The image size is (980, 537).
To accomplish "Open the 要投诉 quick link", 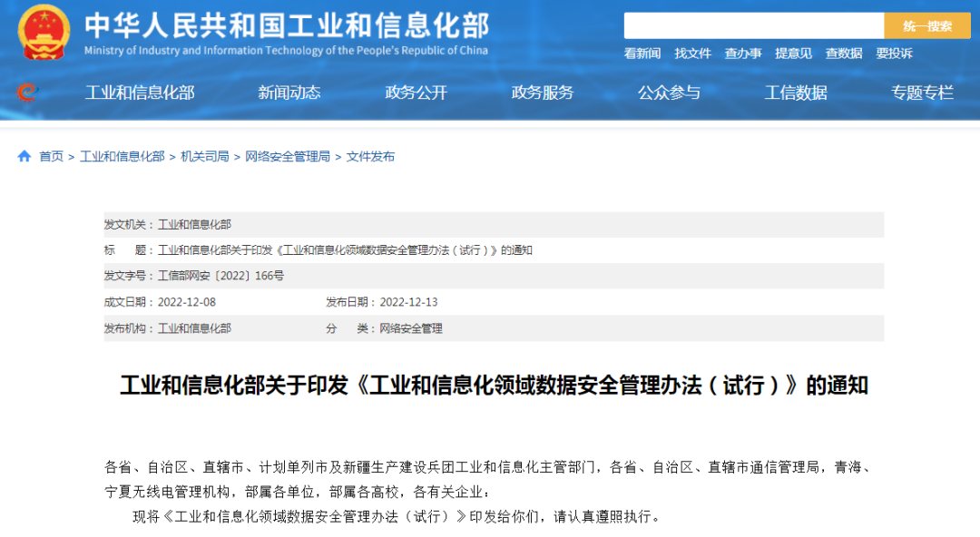I will (894, 54).
